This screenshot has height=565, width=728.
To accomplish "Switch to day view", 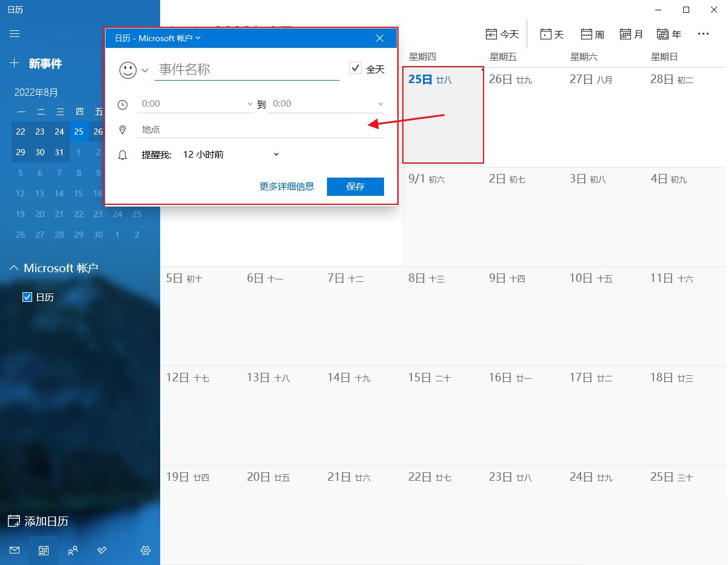I will (551, 34).
